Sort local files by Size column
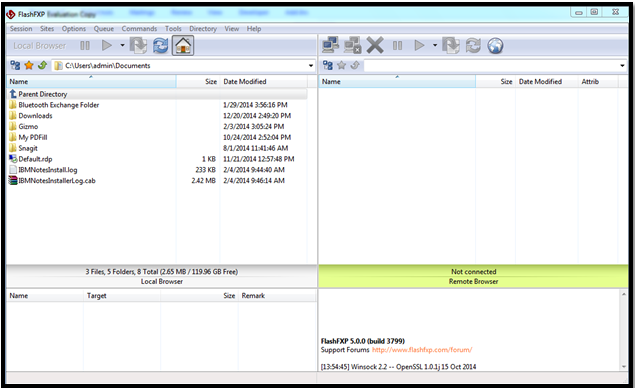The width and height of the screenshot is (635, 388). coord(198,81)
